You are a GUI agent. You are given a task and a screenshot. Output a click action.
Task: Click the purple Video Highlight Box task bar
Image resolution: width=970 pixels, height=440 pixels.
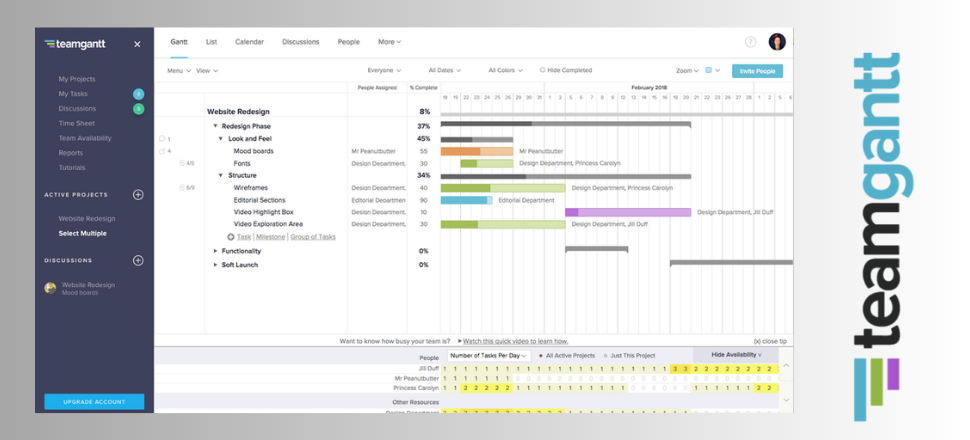(x=628, y=212)
